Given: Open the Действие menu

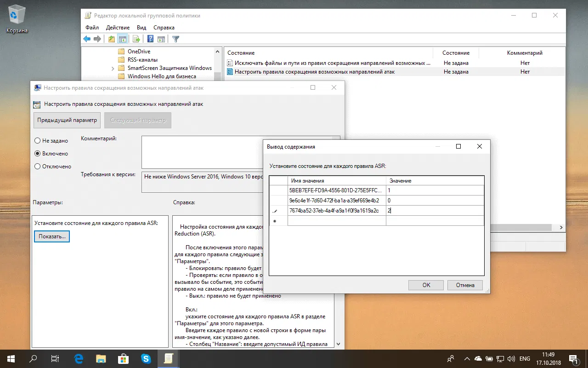Looking at the screenshot, I should (118, 27).
